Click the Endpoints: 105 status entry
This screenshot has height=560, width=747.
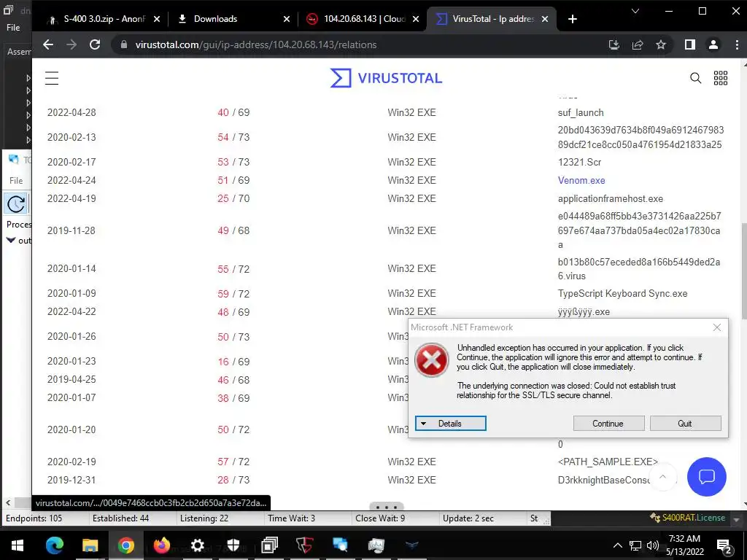pyautogui.click(x=34, y=518)
